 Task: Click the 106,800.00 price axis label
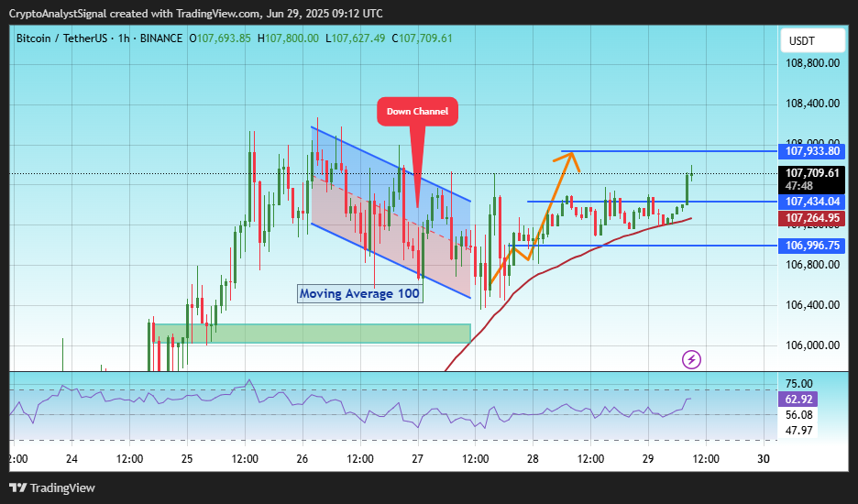point(812,265)
